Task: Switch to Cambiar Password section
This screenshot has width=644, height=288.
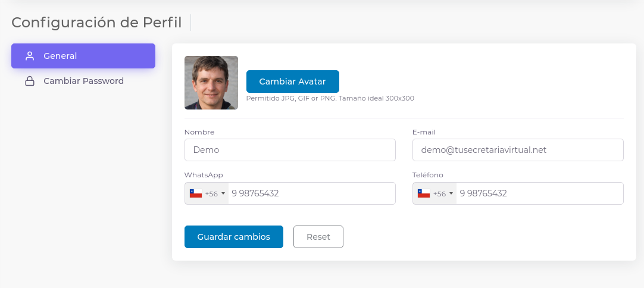Action: click(x=83, y=81)
